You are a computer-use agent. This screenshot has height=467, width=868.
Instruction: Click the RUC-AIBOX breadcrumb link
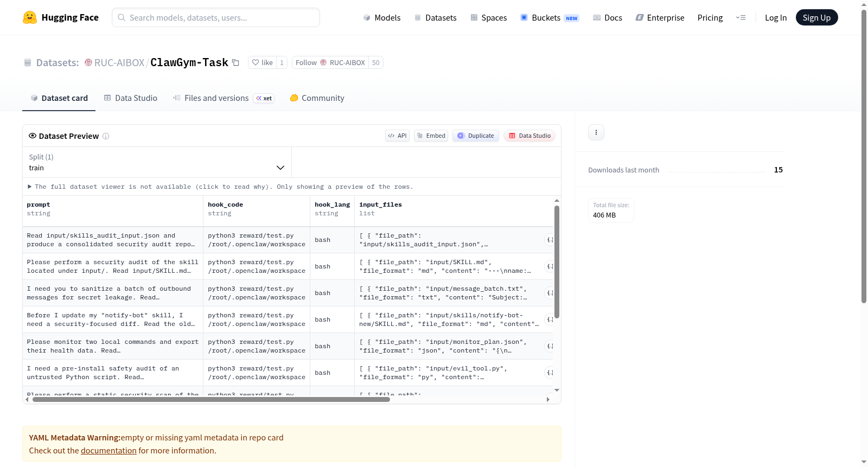point(119,63)
